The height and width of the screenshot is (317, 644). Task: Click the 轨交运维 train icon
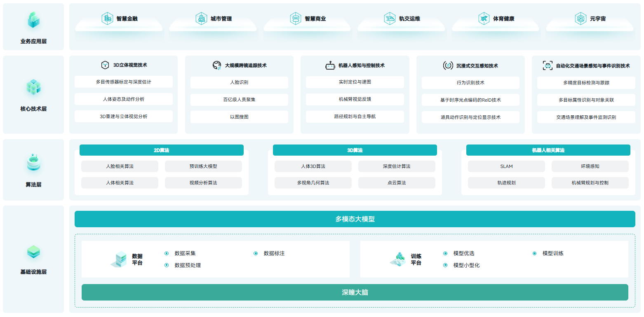pos(390,19)
